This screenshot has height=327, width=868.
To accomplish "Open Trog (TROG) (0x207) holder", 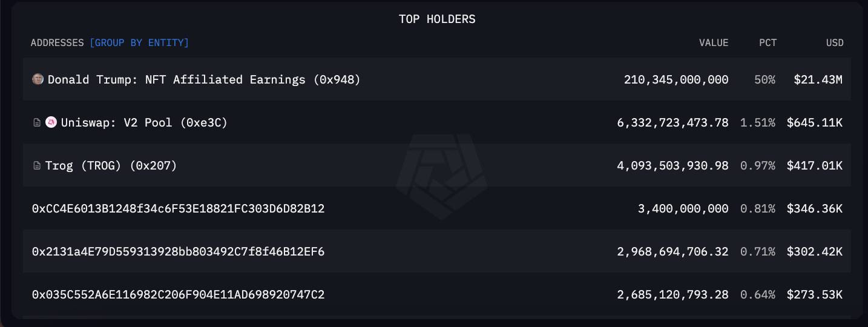I will click(111, 166).
